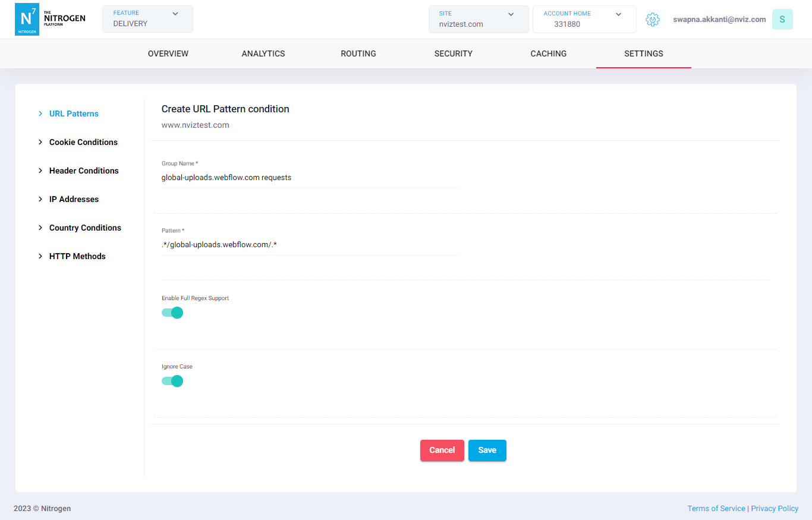Open the Security tab
812x520 pixels.
point(453,53)
